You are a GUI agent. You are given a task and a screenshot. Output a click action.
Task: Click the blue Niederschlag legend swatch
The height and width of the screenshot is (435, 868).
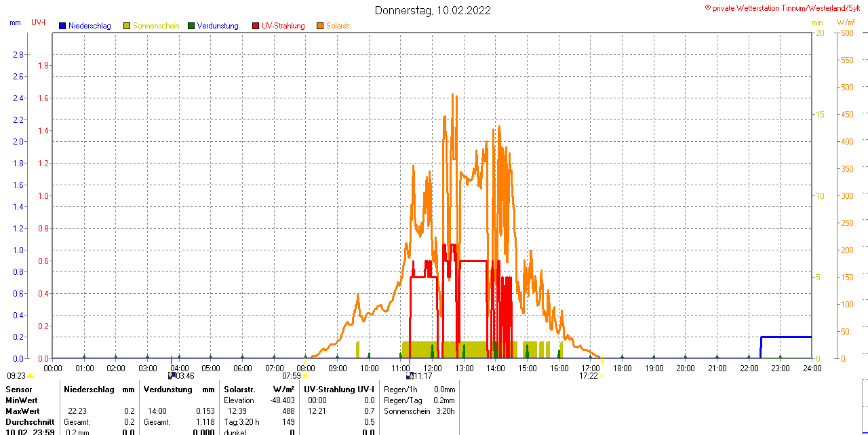click(62, 26)
